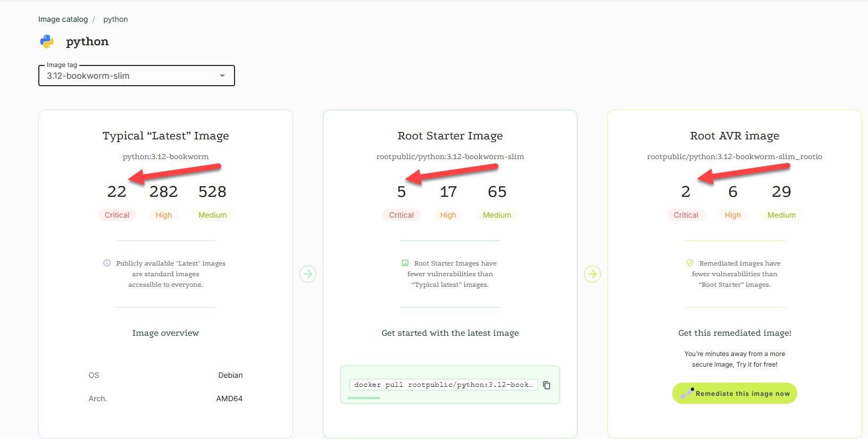Image resolution: width=868 pixels, height=439 pixels.
Task: Click the info icon beside Publicly available text
Action: point(107,263)
